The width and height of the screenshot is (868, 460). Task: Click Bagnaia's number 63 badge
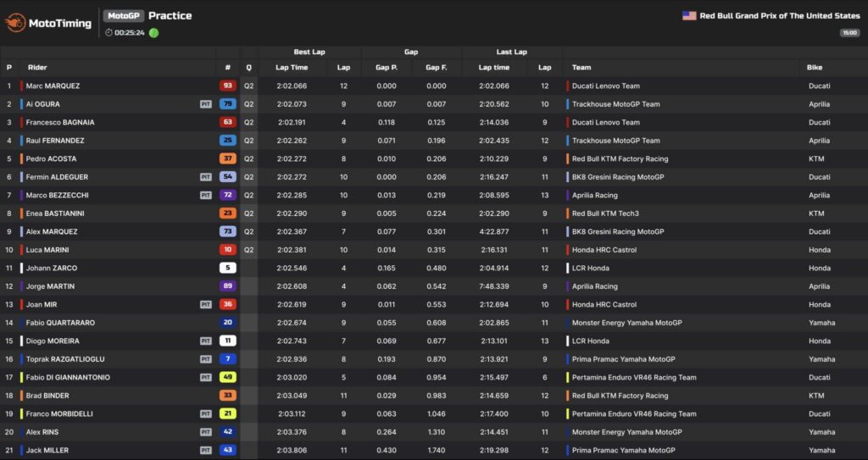click(x=227, y=122)
